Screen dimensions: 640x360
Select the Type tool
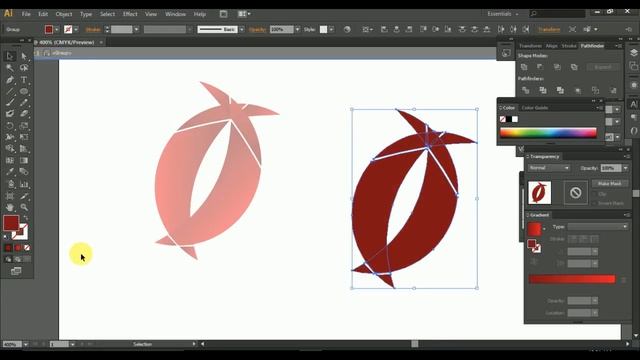24,80
